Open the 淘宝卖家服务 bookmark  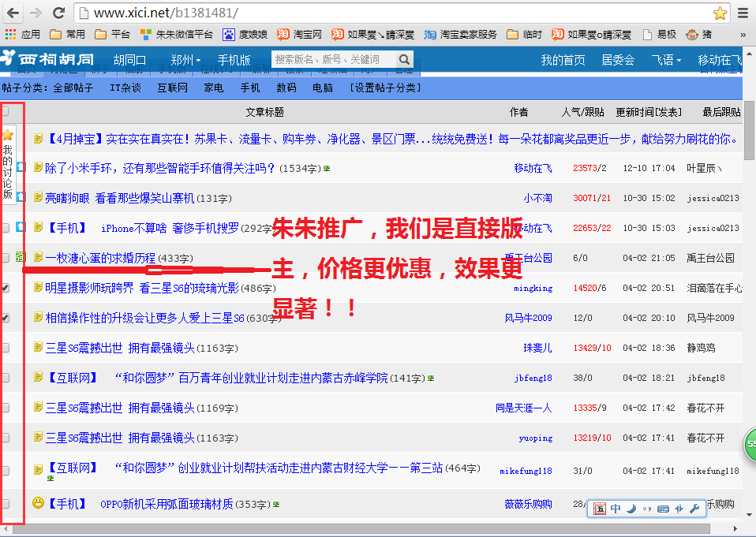(x=460, y=34)
